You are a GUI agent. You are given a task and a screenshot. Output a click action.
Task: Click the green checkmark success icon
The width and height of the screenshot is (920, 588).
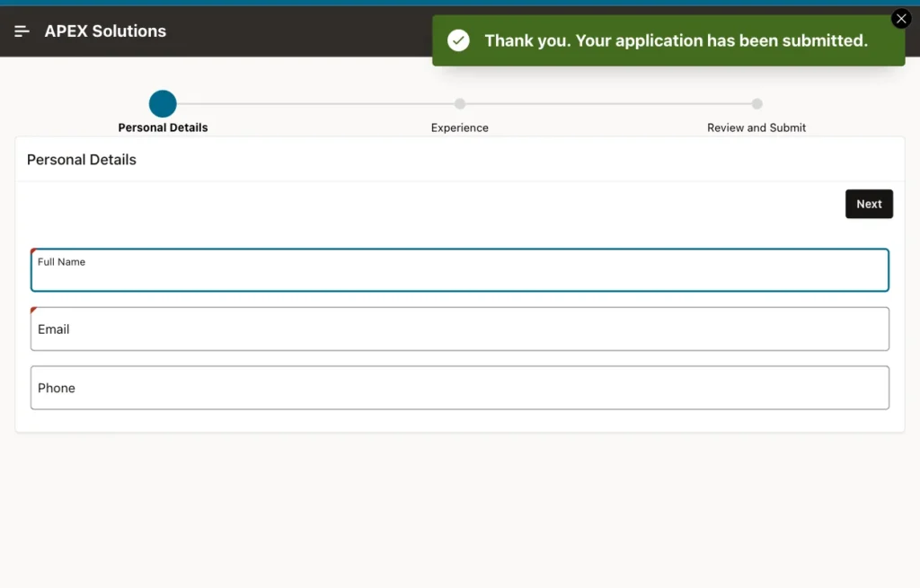click(x=458, y=40)
